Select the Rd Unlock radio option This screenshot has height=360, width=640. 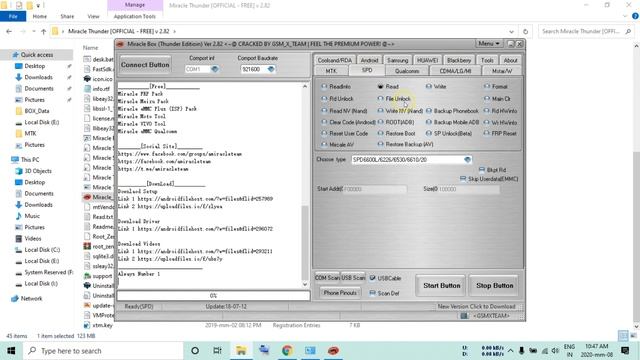point(324,98)
